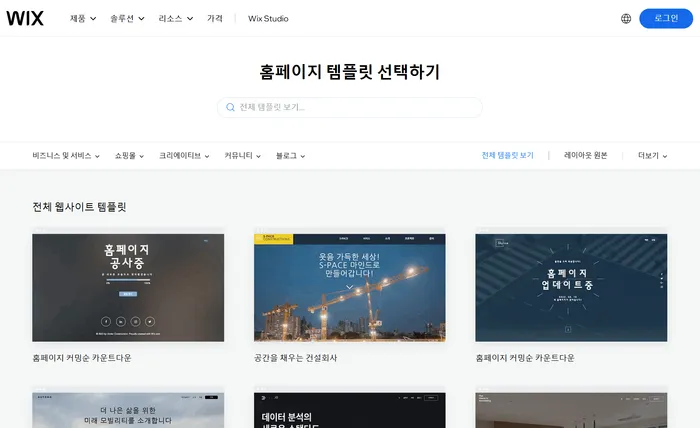This screenshot has height=428, width=700.
Task: Expand the 블로그 category
Action: pos(290,156)
